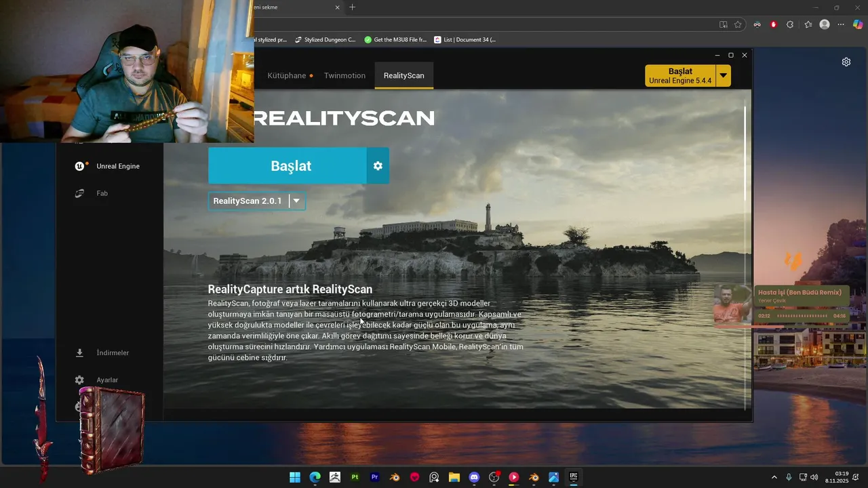This screenshot has width=868, height=488.
Task: Switch to the Kütüphane tab
Action: (x=287, y=75)
